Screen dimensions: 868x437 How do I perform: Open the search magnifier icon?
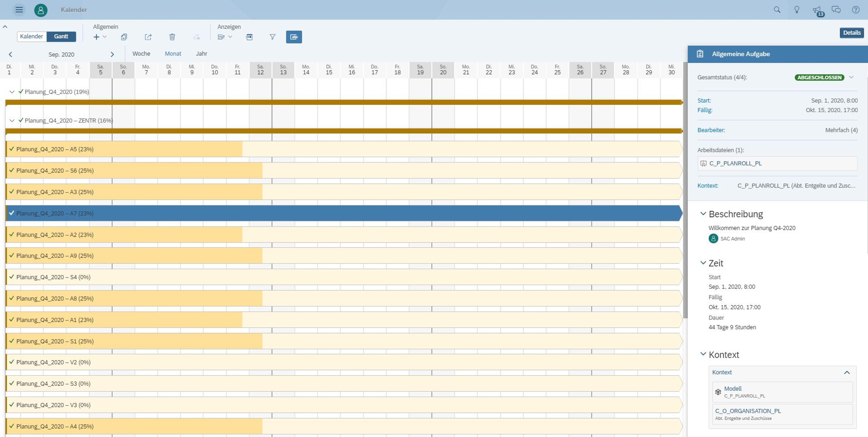tap(777, 10)
